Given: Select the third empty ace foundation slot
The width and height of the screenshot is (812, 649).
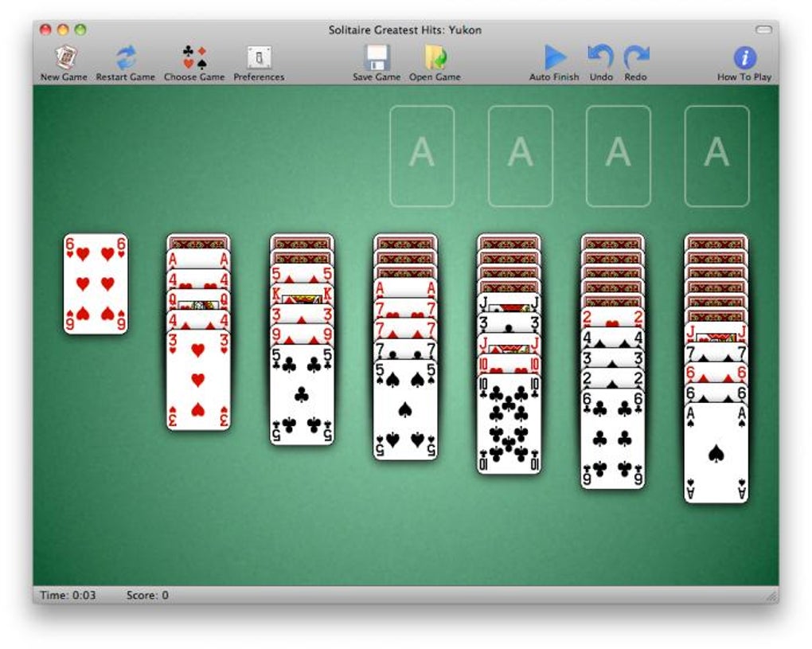Looking at the screenshot, I should 619,156.
